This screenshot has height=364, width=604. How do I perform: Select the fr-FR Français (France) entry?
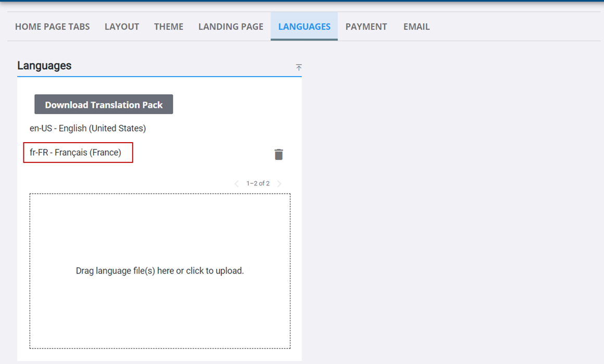78,153
